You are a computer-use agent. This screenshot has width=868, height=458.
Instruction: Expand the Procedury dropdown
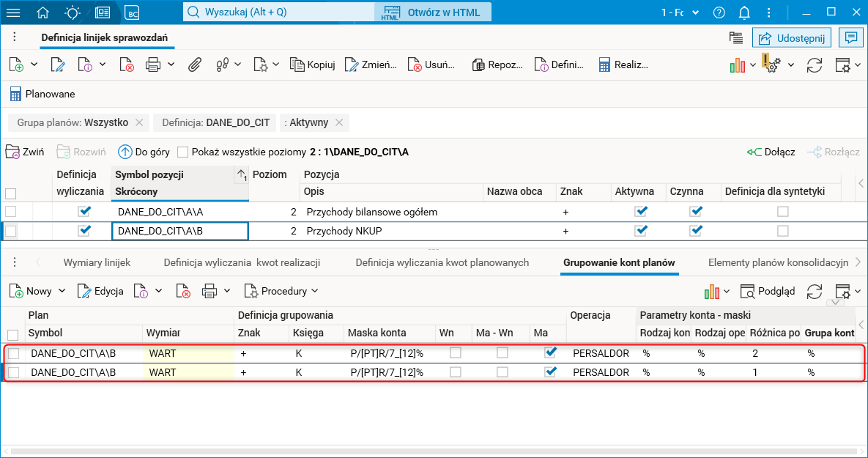[315, 292]
